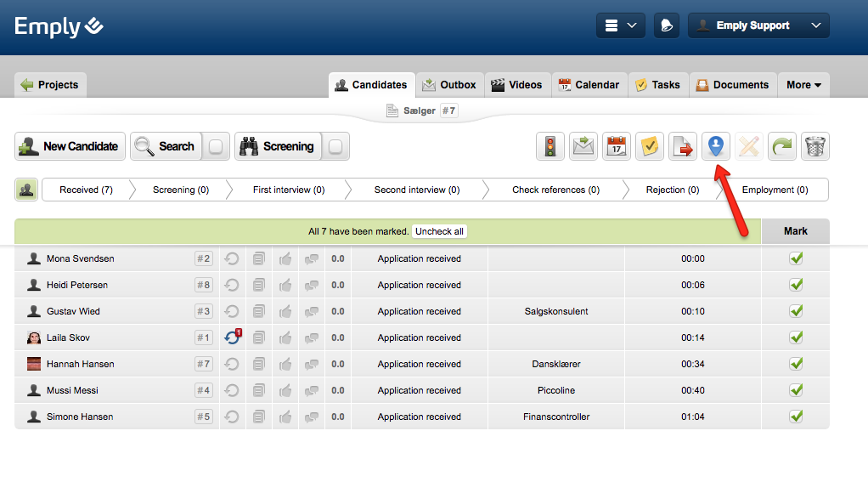Click Laila Skov's blue history icon
Image resolution: width=868 pixels, height=499 pixels.
[x=231, y=337]
